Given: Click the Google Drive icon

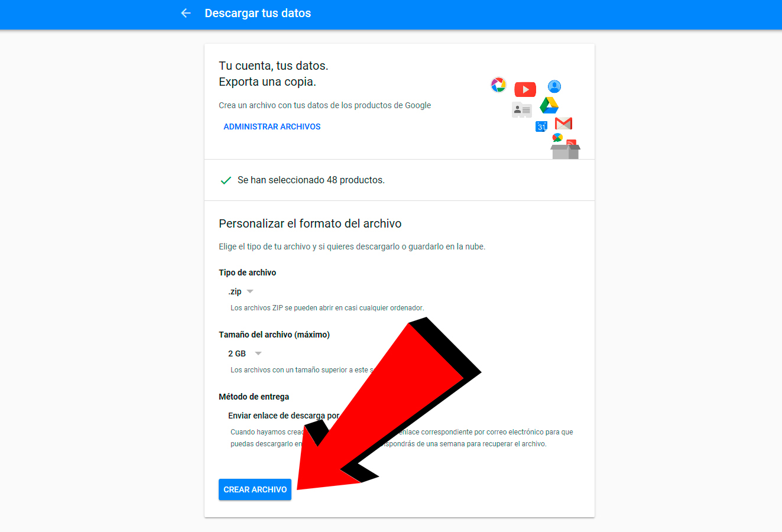Looking at the screenshot, I should pyautogui.click(x=549, y=106).
